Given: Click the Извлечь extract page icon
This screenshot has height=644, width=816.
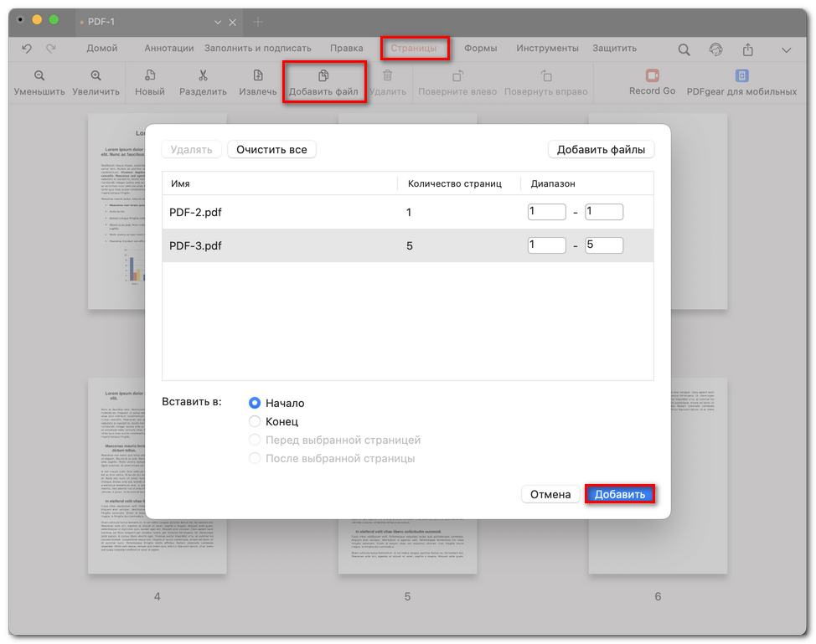Looking at the screenshot, I should point(258,76).
